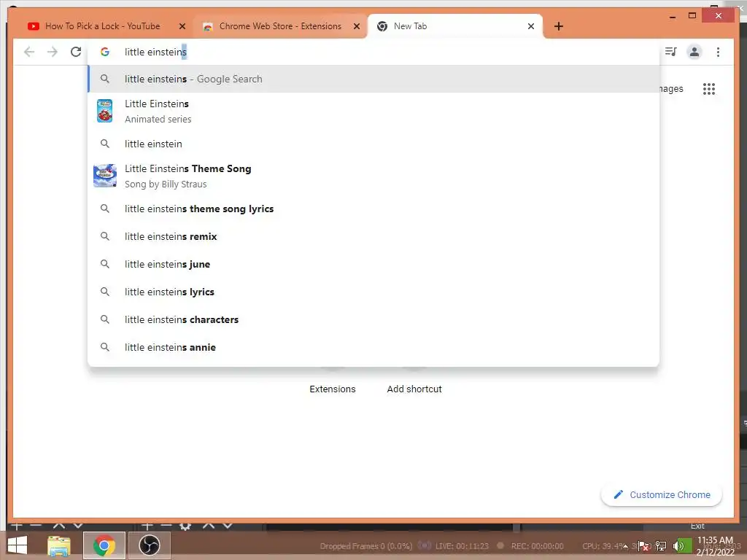Go back with the back arrow

29,52
